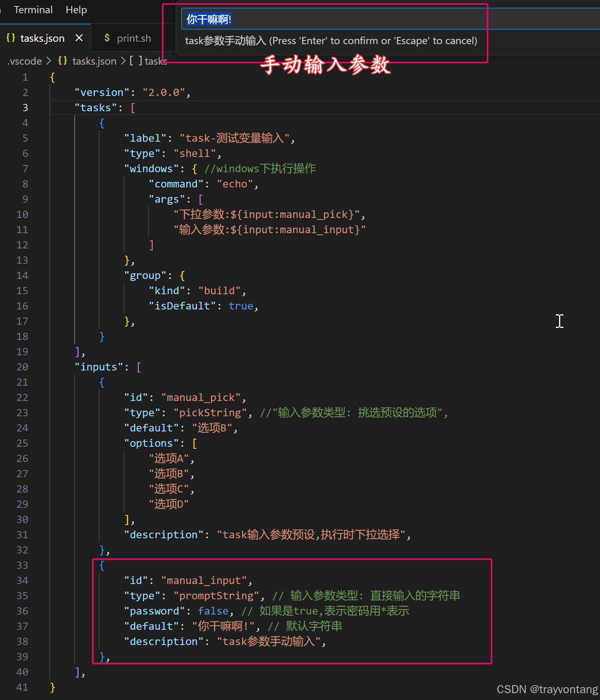Viewport: 600px width, 700px height.
Task: Click the "options" key on line 25
Action: point(151,443)
